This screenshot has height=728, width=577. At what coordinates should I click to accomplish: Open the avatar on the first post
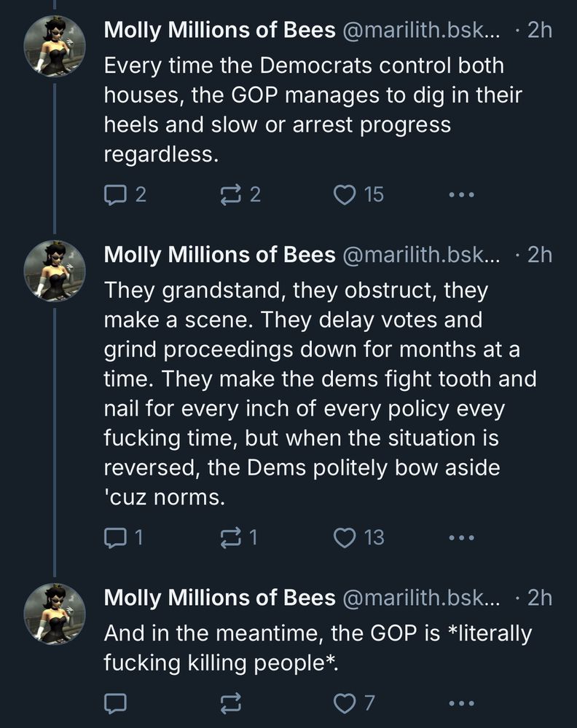[55, 45]
